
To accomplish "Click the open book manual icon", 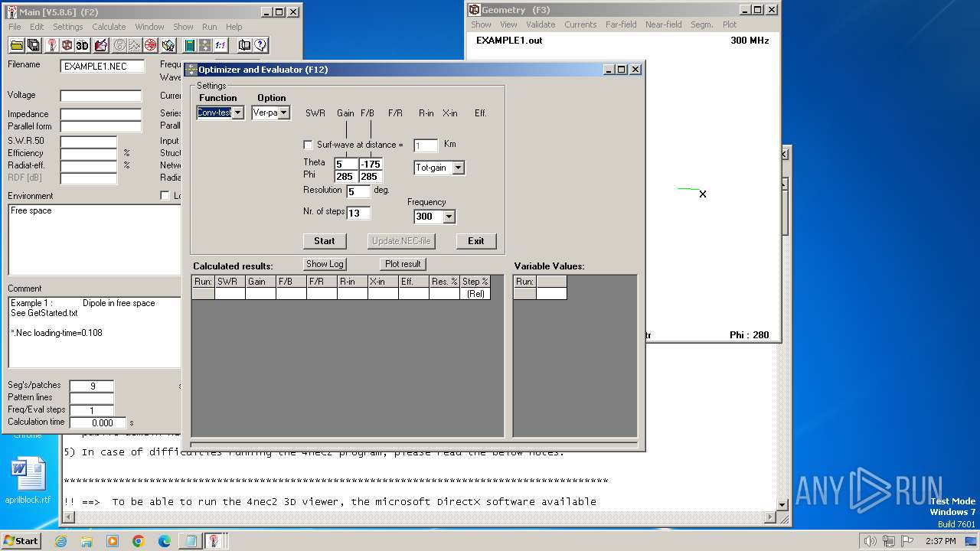I will pyautogui.click(x=244, y=45).
